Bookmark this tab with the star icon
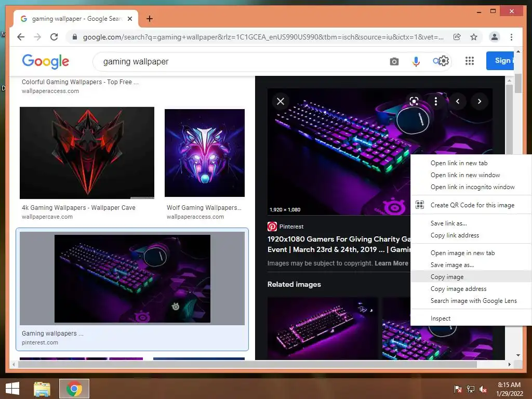This screenshot has height=399, width=532. coord(474,37)
